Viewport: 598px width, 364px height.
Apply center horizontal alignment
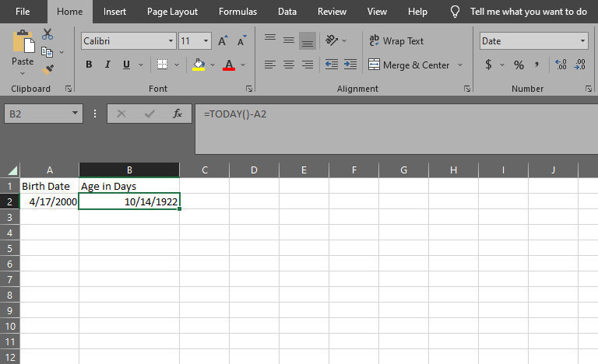coord(289,65)
